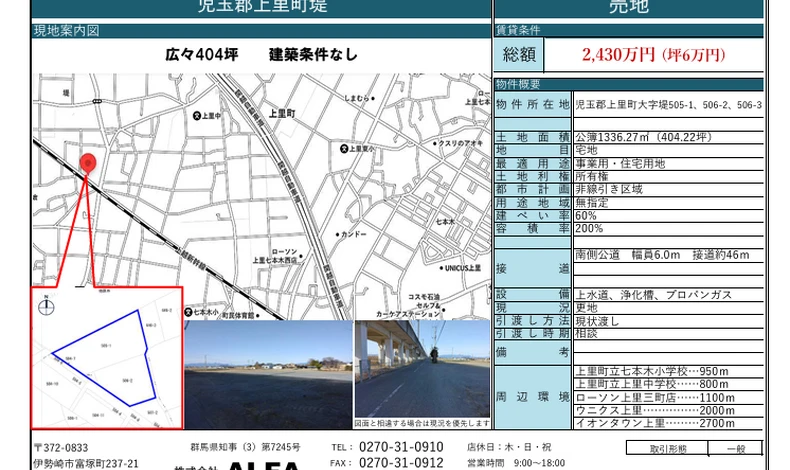Click the 物件所在地 label cell

(533, 104)
